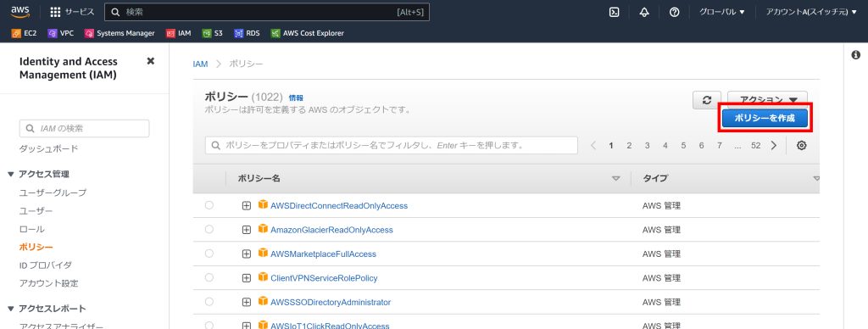Go to page 52 of policies
Image resolution: width=868 pixels, height=329 pixels.
755,146
